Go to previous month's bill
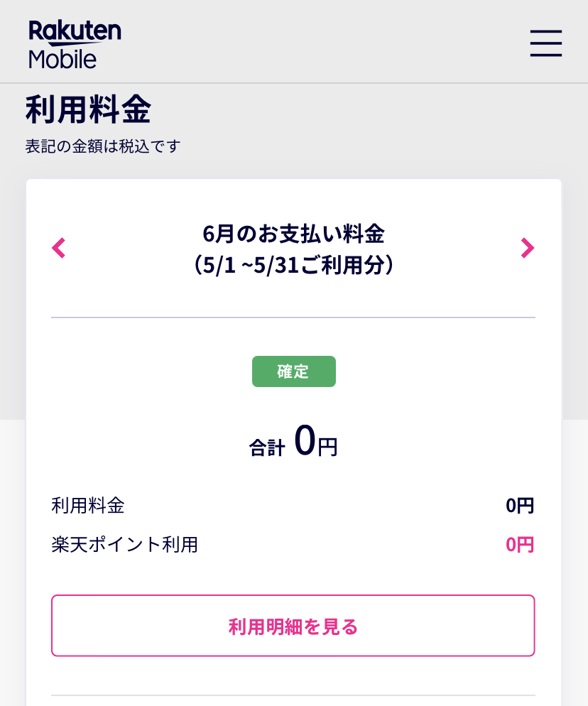Viewport: 588px width, 706px height. tap(59, 248)
